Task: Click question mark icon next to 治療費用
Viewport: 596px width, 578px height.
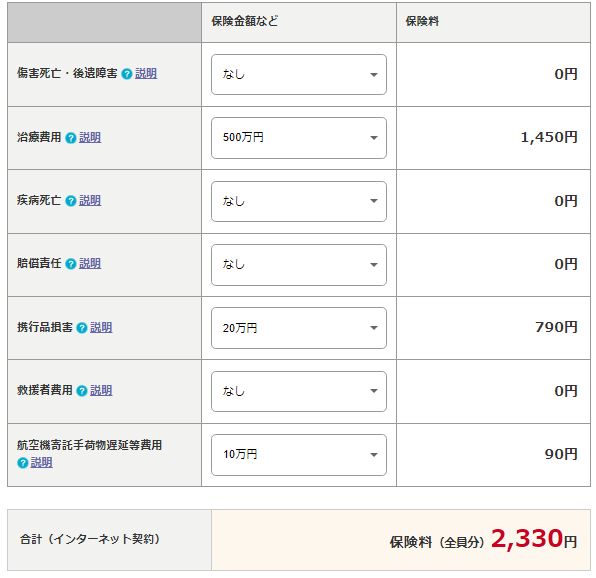Action: point(71,138)
